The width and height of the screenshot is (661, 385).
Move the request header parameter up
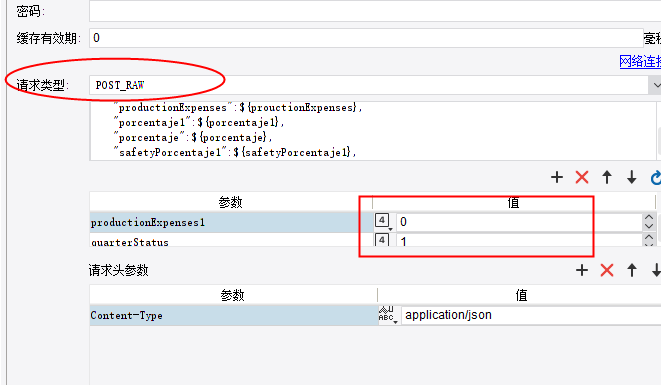click(x=631, y=270)
